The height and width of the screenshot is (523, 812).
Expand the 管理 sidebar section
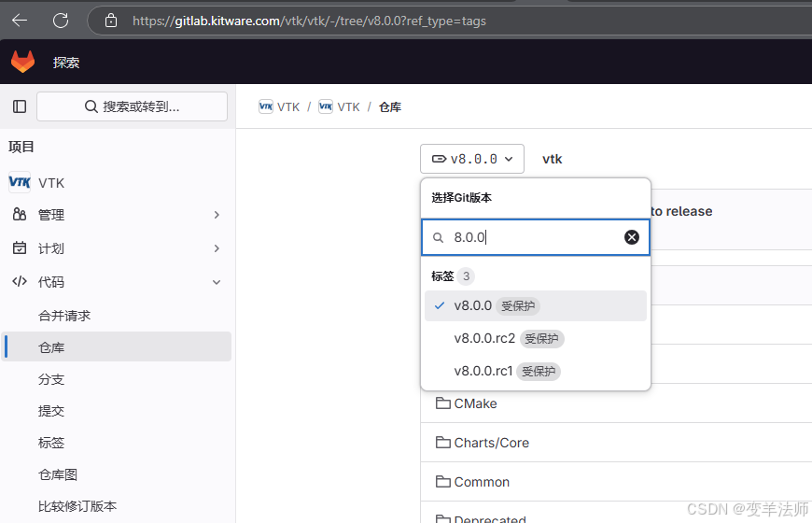coord(217,215)
